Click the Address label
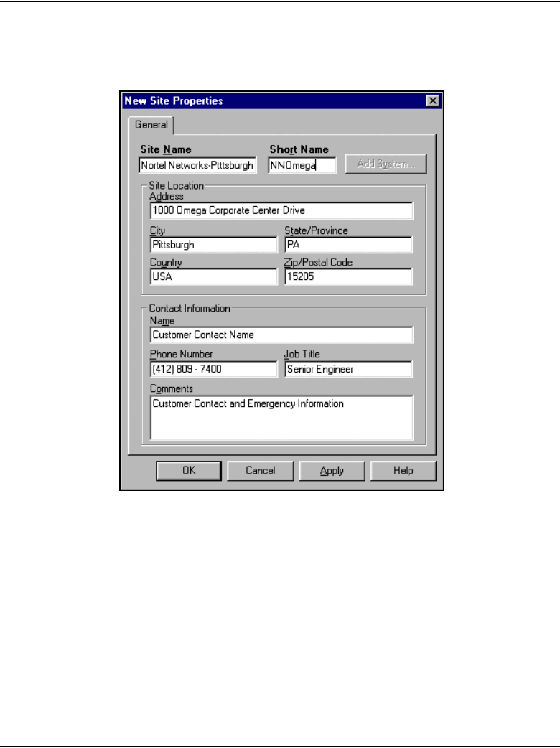The image size is (560, 748). pos(167,196)
